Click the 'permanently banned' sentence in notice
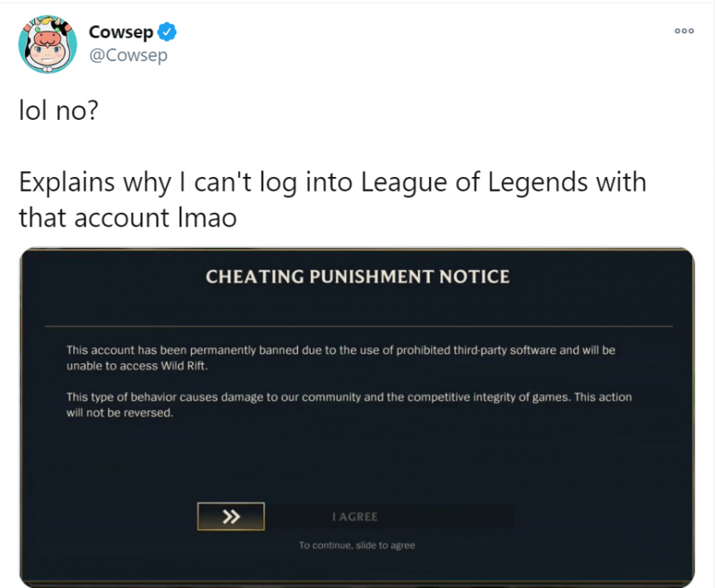The width and height of the screenshot is (717, 588). pos(341,357)
